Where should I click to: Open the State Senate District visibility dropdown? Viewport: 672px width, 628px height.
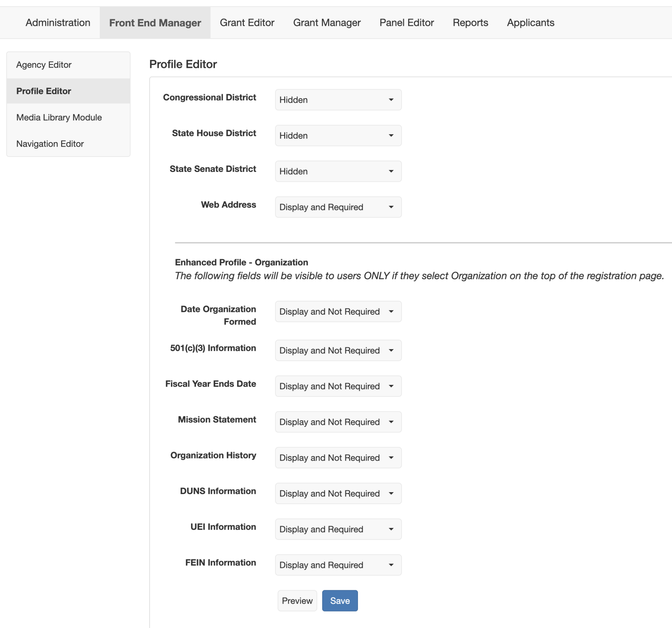(338, 171)
